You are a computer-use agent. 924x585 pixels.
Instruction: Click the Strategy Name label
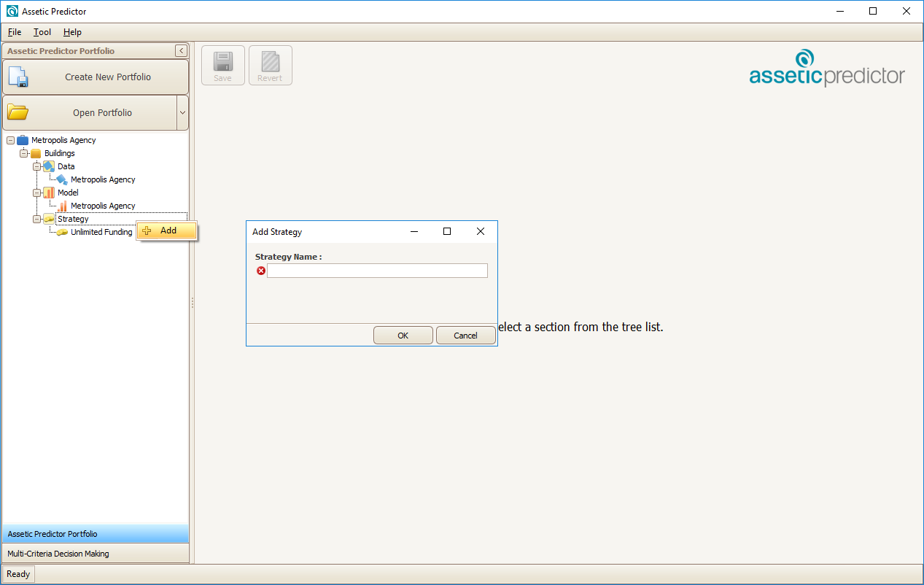tap(289, 257)
